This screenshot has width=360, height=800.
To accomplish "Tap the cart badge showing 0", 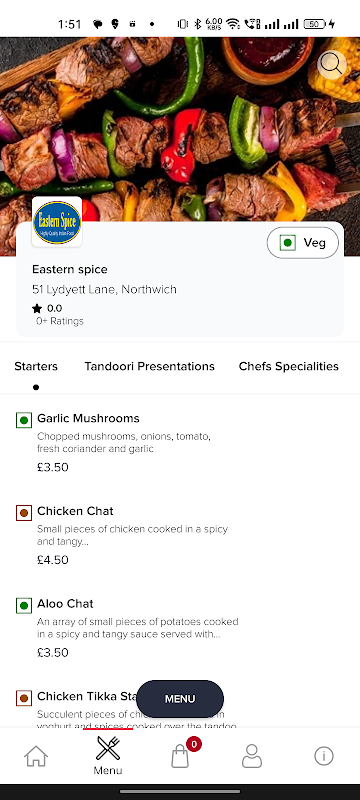I will coord(194,744).
